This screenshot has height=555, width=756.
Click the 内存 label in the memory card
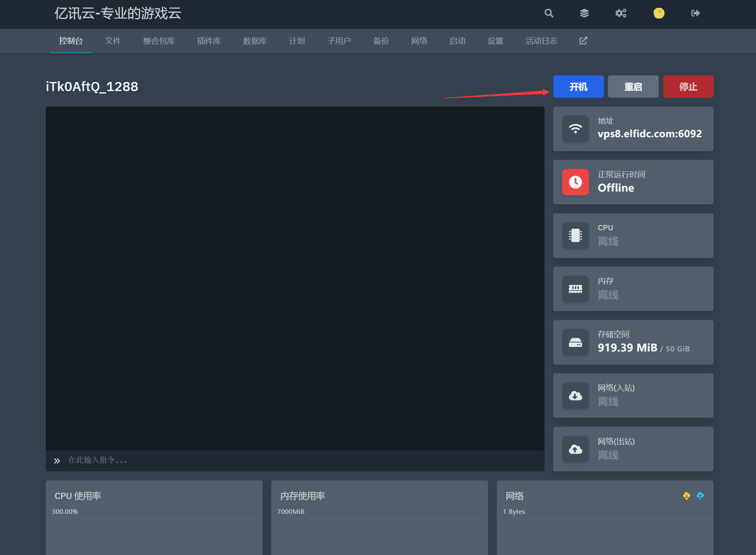point(606,281)
